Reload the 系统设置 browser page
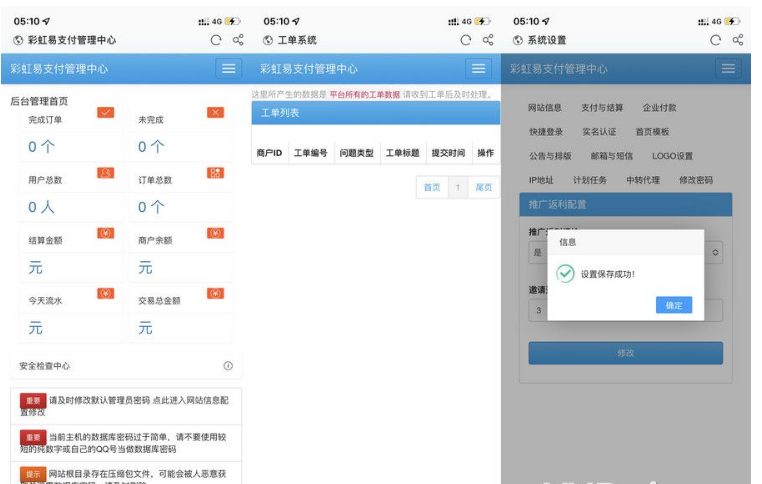 pyautogui.click(x=715, y=40)
